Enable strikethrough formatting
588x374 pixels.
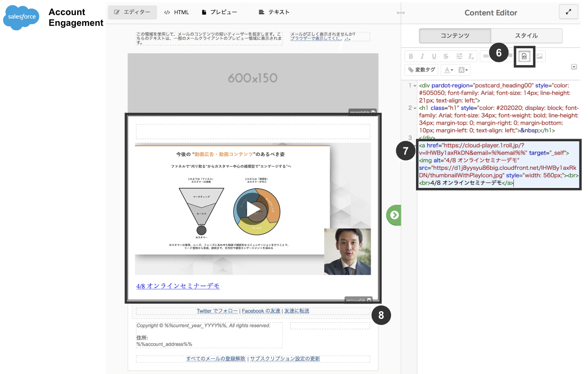(445, 56)
